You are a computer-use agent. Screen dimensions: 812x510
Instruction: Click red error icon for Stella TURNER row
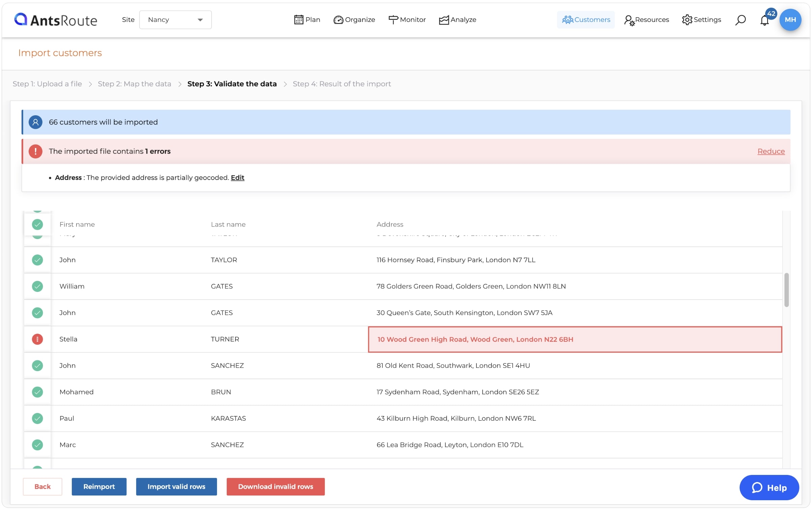click(x=37, y=339)
